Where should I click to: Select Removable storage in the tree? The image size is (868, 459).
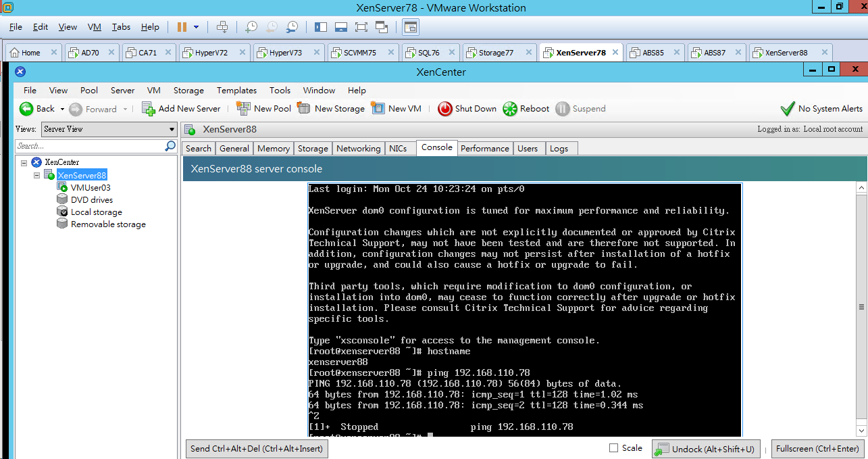click(108, 224)
